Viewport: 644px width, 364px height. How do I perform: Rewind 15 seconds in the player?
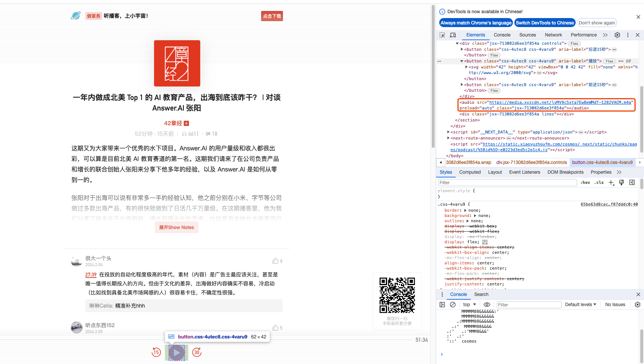156,352
